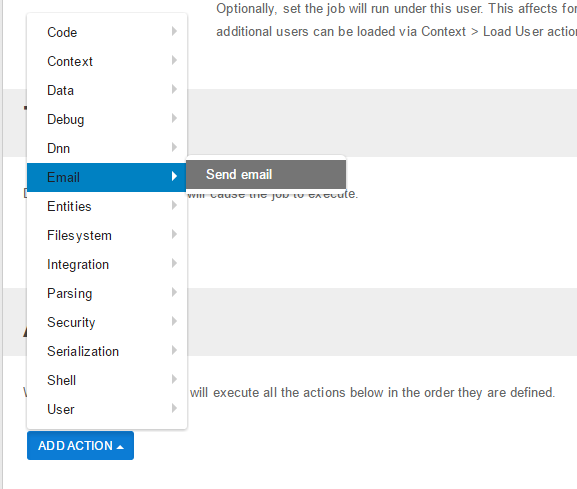
Task: Click the white arrow beside Email
Action: (174, 176)
